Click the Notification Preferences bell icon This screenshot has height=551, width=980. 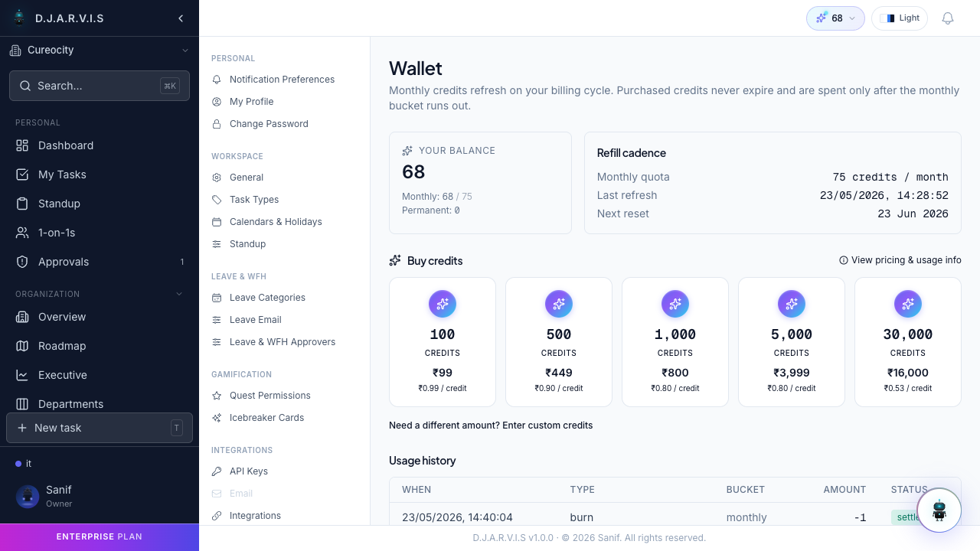point(217,80)
